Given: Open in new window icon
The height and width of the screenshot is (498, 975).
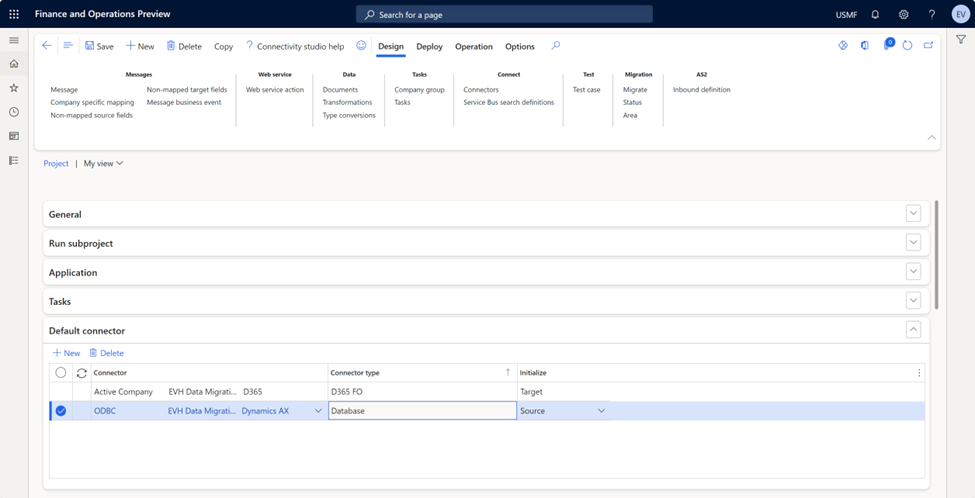Looking at the screenshot, I should click(x=928, y=45).
